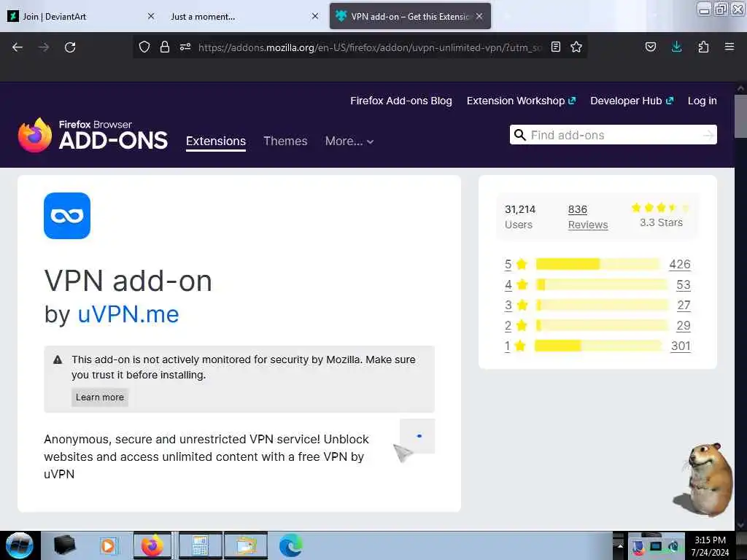Click the Firefox Browser Add-ons logo
The image size is (747, 560).
[93, 135]
